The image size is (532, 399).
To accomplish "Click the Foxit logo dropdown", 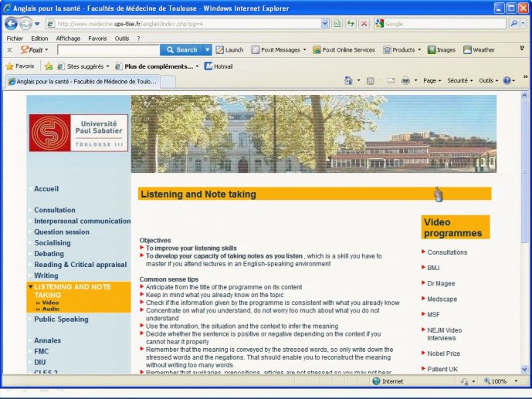I will coord(34,50).
